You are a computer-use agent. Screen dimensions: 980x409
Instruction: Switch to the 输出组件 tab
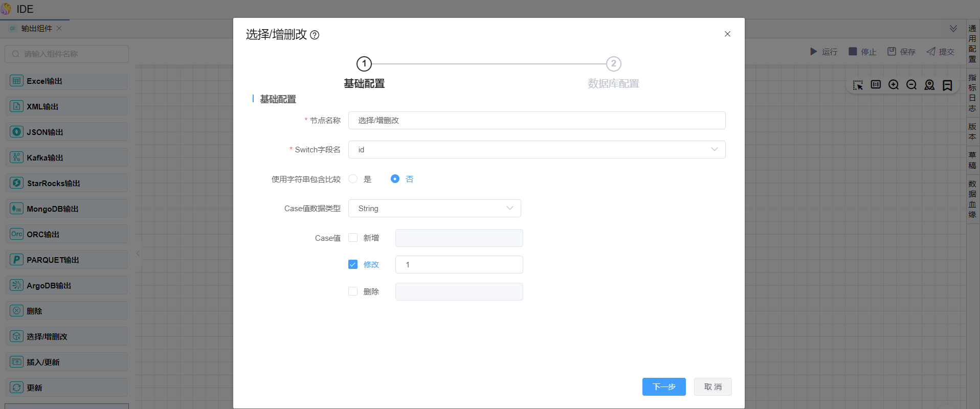pos(36,29)
